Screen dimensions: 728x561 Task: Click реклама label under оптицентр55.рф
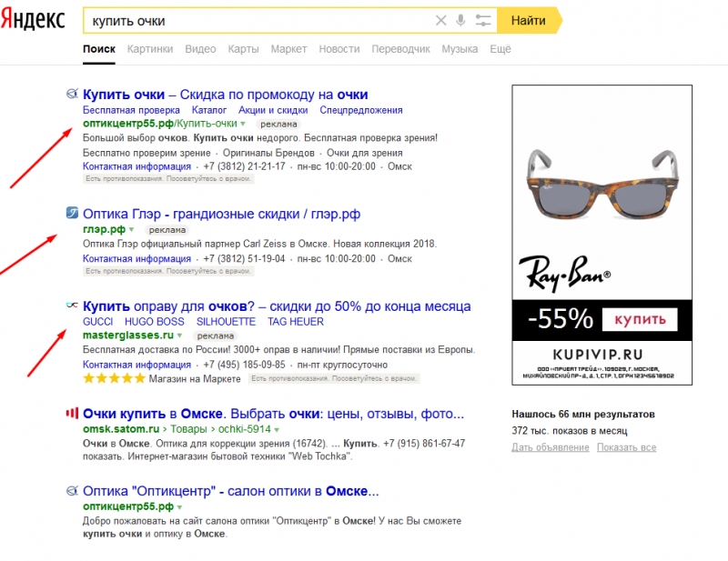coord(278,124)
